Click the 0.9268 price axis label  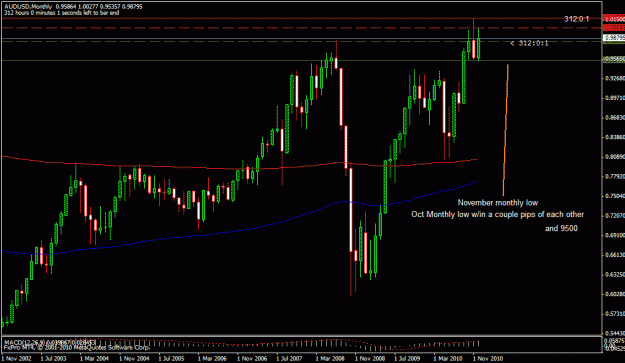click(x=614, y=78)
